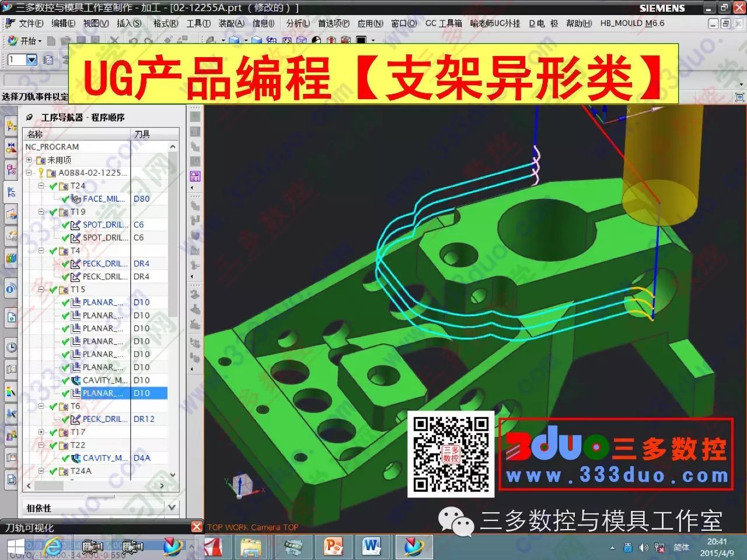Click the purple icon in the vertical toolbar
The width and height of the screenshot is (747, 560).
coord(195,176)
